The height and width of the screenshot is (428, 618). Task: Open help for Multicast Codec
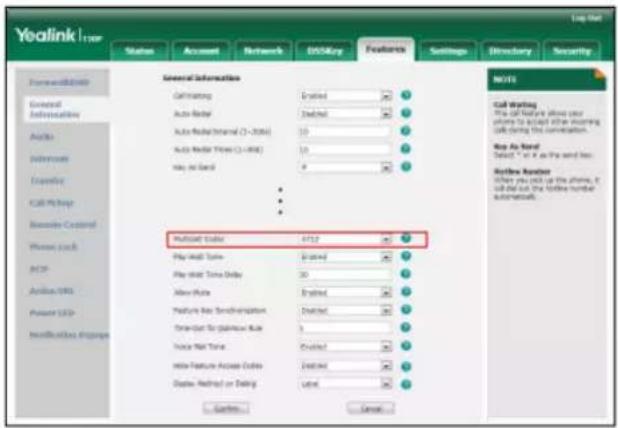click(x=406, y=238)
